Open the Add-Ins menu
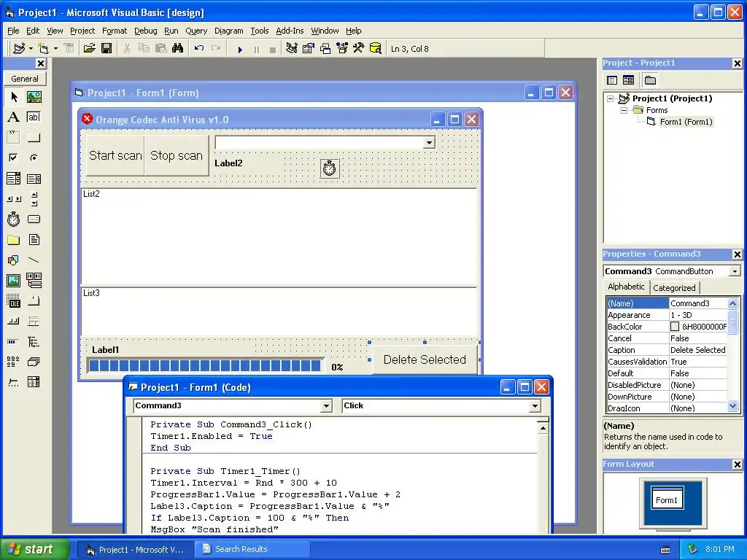 pyautogui.click(x=290, y=31)
